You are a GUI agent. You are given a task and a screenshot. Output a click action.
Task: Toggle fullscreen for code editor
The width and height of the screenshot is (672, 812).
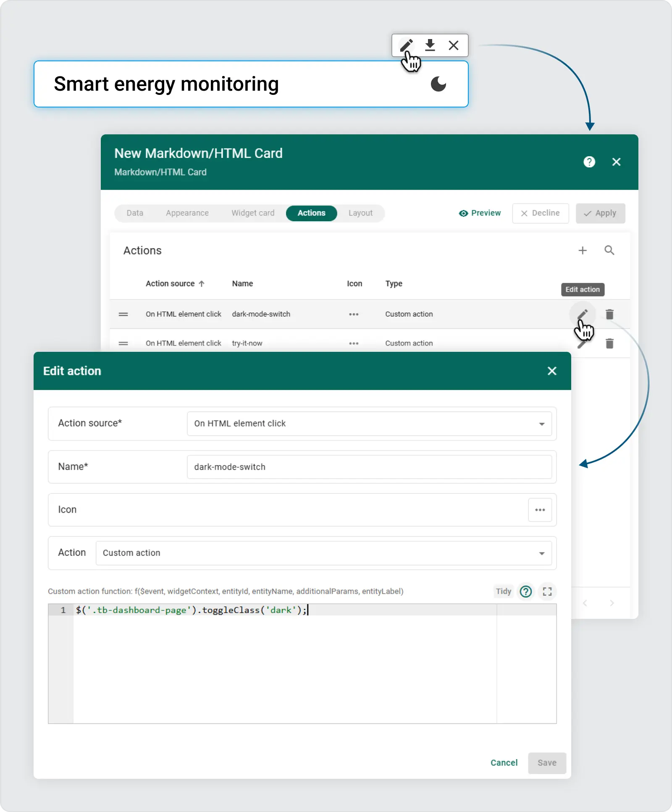[x=547, y=592]
